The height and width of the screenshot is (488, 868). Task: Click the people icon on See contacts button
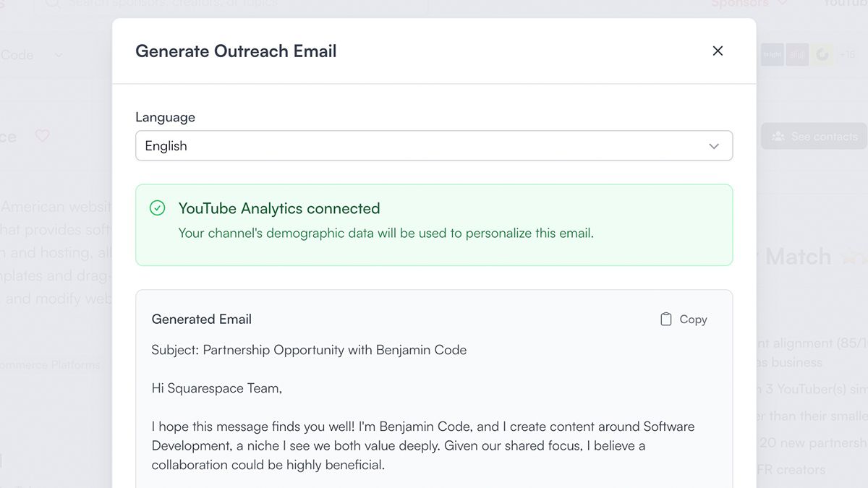pyautogui.click(x=780, y=136)
